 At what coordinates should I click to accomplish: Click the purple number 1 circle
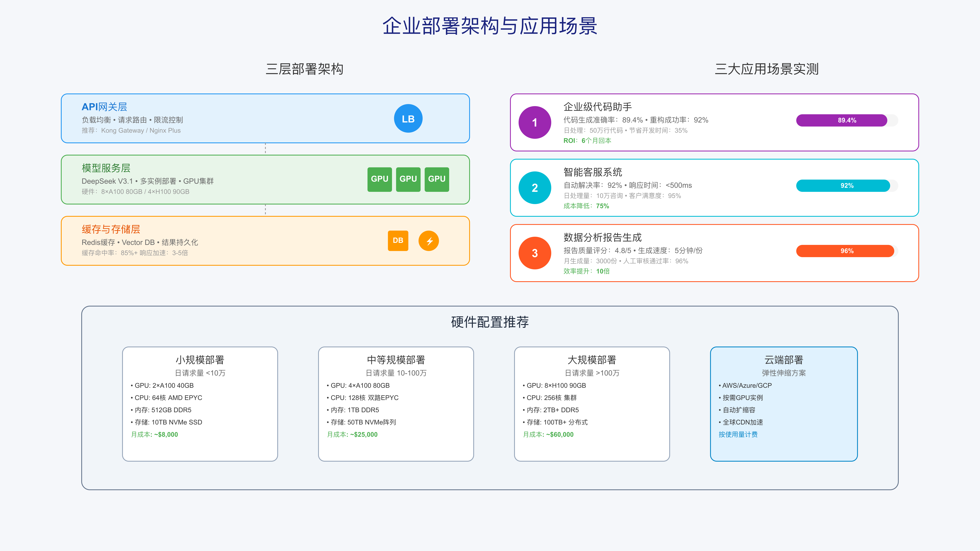[x=535, y=122]
